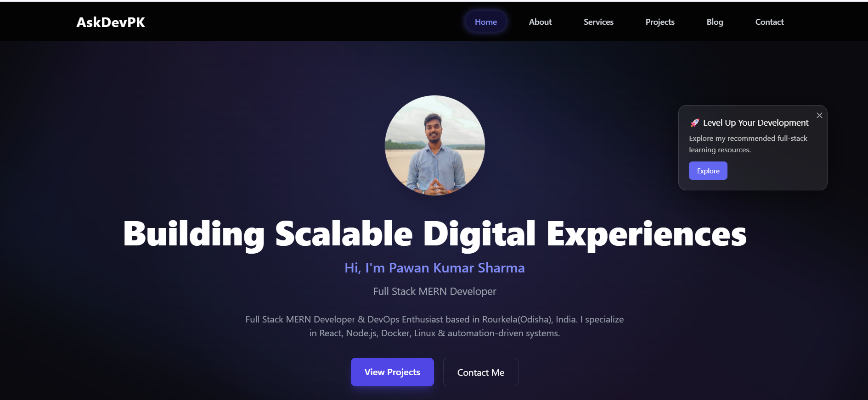The height and width of the screenshot is (400, 868).
Task: Visit the Blog nav link
Action: pyautogui.click(x=715, y=22)
